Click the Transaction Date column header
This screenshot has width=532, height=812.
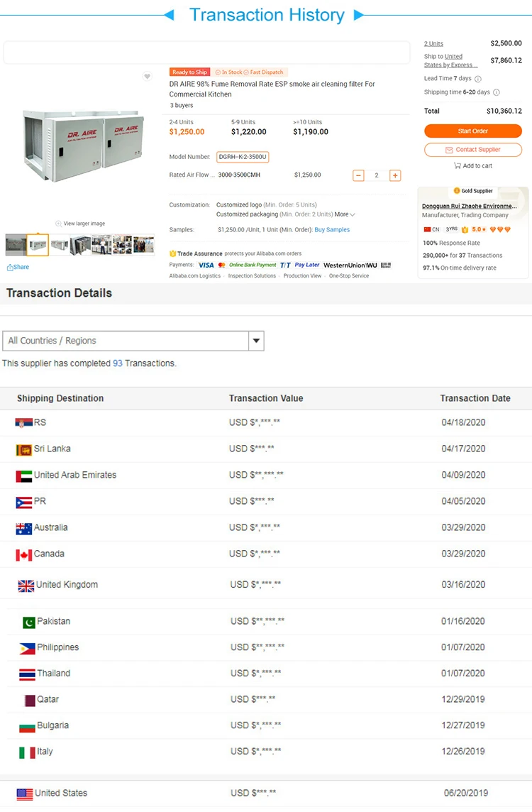(475, 398)
